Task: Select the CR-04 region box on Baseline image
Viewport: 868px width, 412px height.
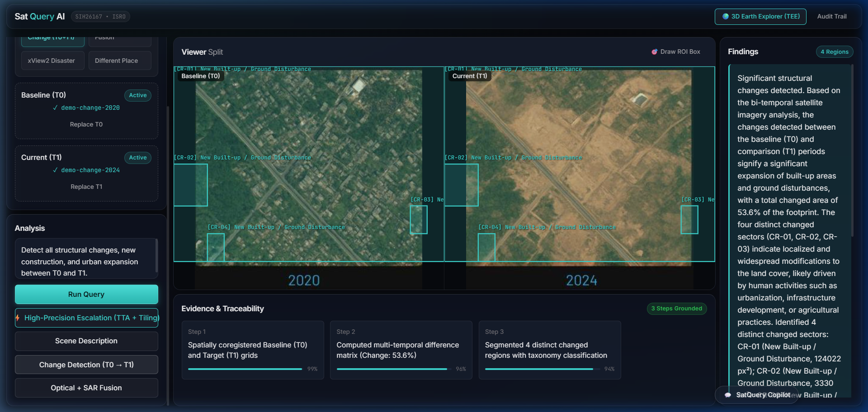Action: (216, 248)
